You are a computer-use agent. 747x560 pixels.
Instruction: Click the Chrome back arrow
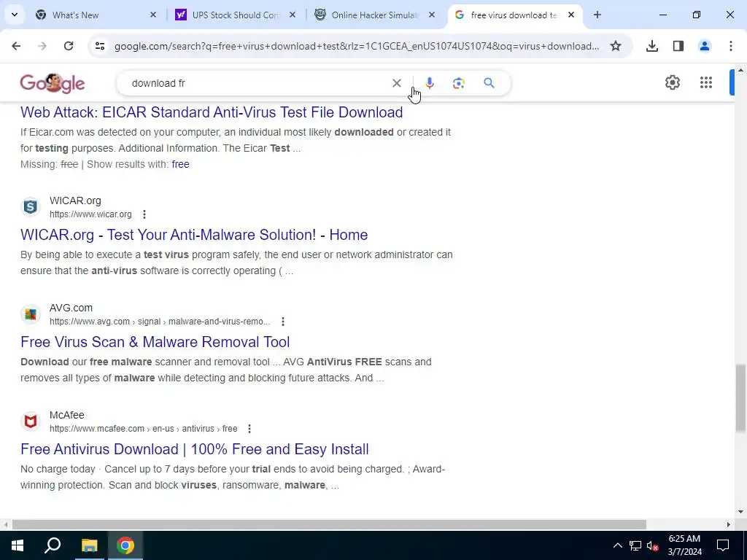(16, 46)
